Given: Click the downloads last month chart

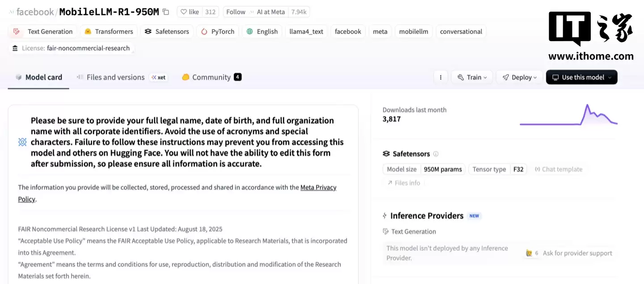Looking at the screenshot, I should click(568, 115).
